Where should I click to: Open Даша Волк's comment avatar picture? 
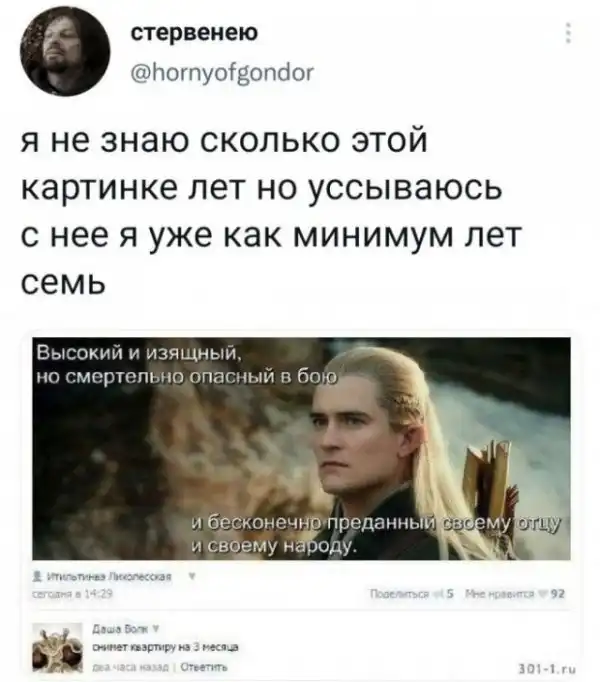(57, 648)
